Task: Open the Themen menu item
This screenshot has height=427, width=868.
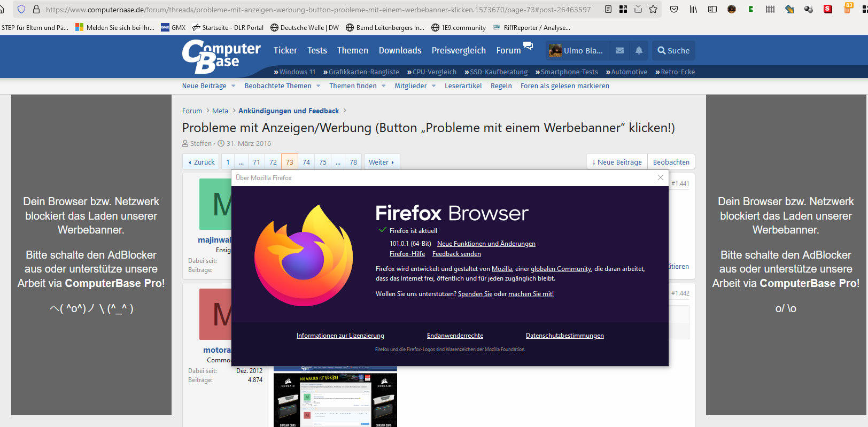Action: coord(352,50)
